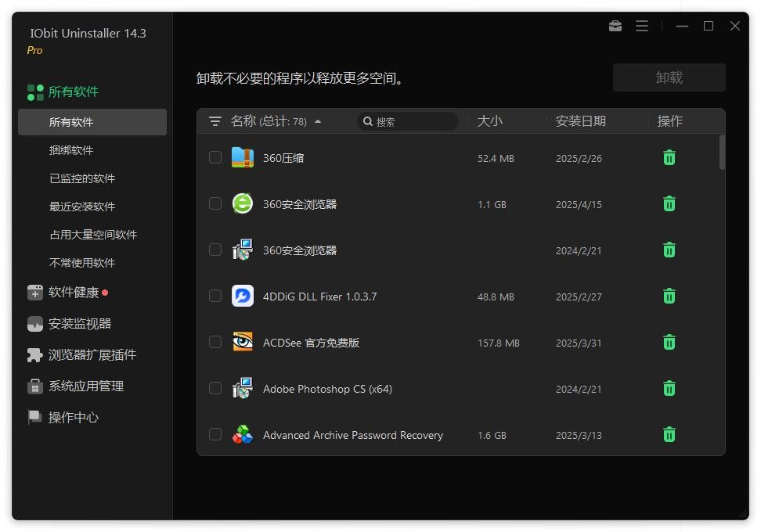Screen dimensions: 761x532
Task: Sort by 安装日期 column header
Action: coord(580,121)
